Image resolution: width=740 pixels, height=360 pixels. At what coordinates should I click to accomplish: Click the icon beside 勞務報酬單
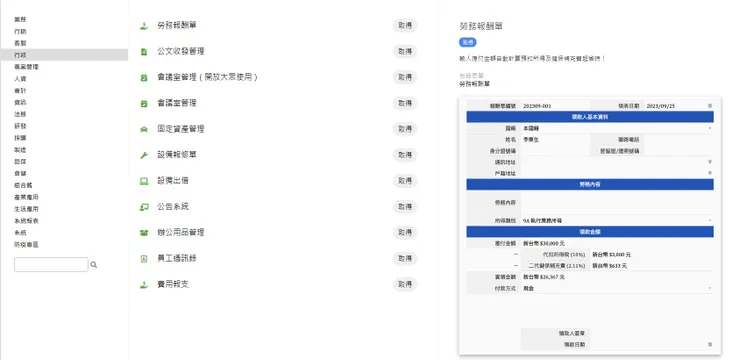[144, 26]
